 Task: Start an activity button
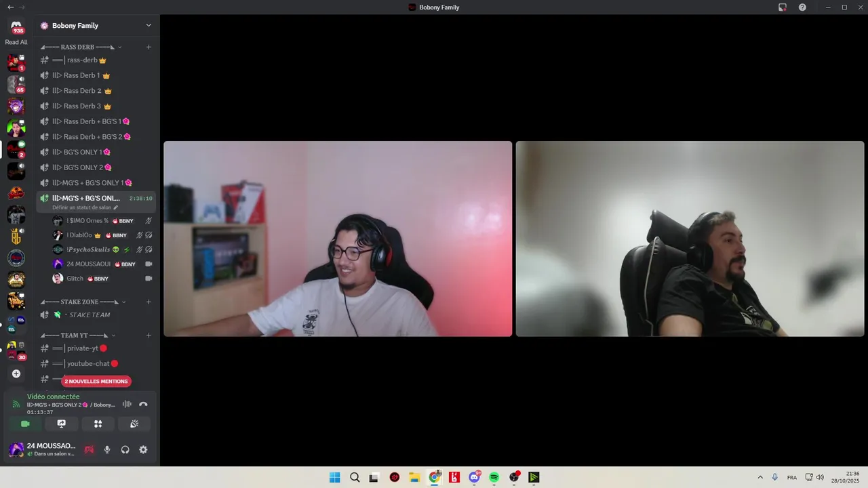(98, 424)
